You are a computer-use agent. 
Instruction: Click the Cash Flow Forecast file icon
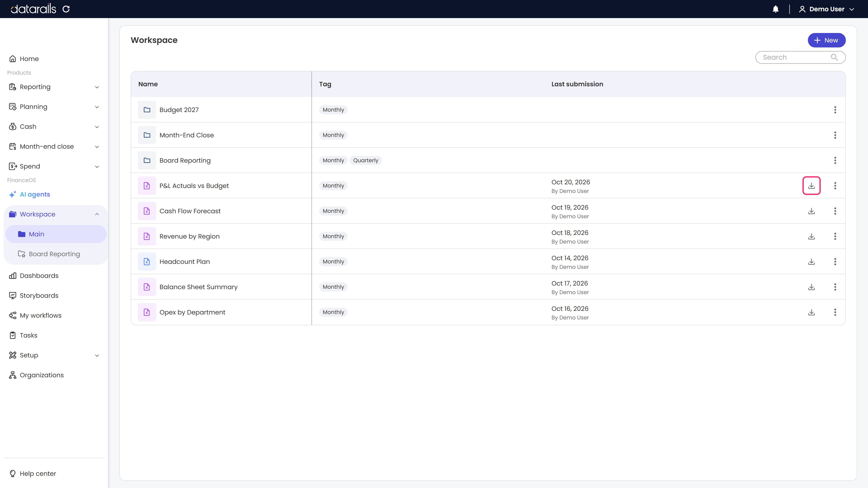[147, 211]
